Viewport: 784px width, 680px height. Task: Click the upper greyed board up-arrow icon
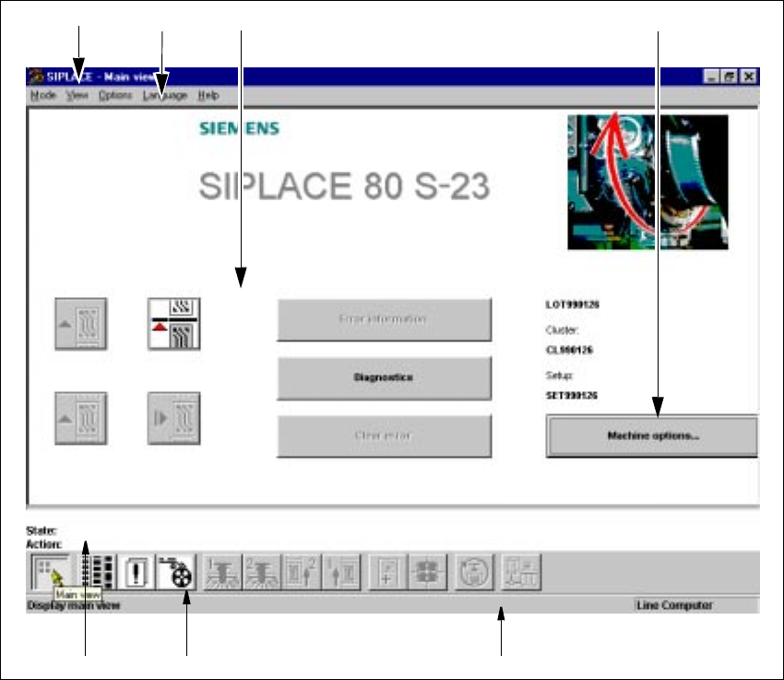point(81,324)
